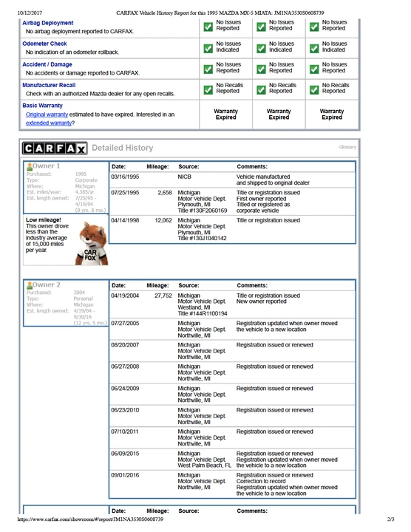
Task: Select the 06/24/2009 date cell
Action: click(125, 388)
